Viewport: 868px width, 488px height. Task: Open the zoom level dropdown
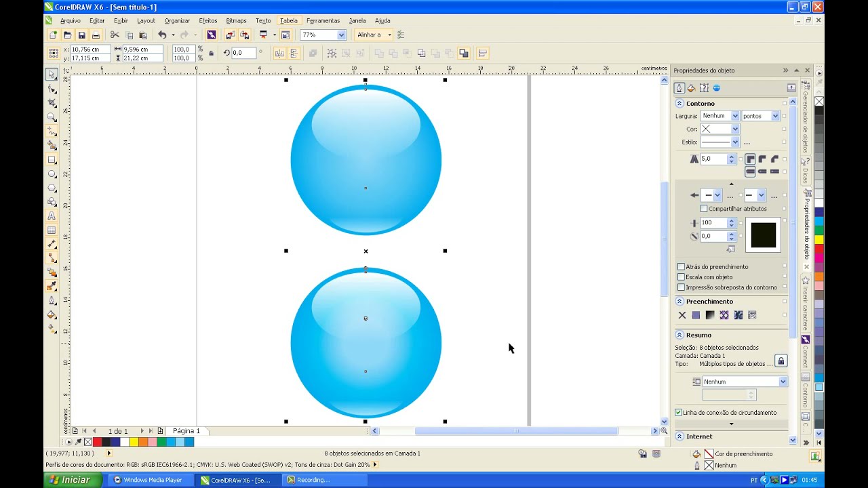[x=341, y=35]
